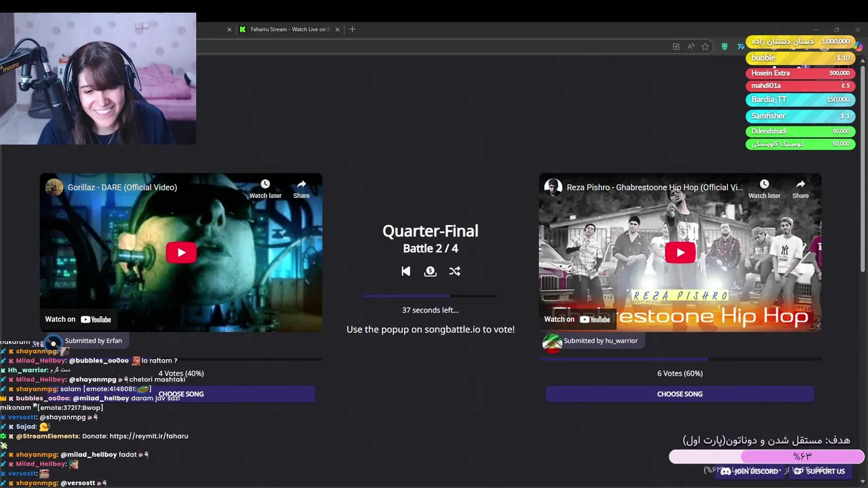Click the coin donate icon under Battle

430,271
